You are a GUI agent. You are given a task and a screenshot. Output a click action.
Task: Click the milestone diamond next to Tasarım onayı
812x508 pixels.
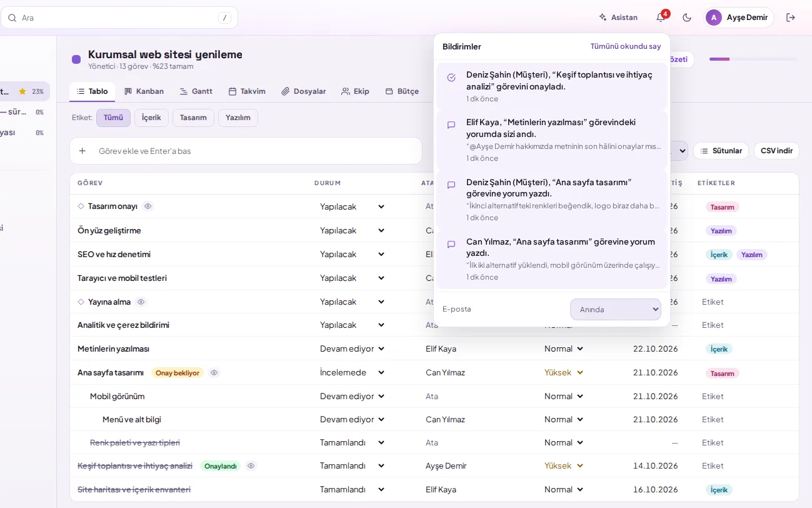[x=81, y=206]
